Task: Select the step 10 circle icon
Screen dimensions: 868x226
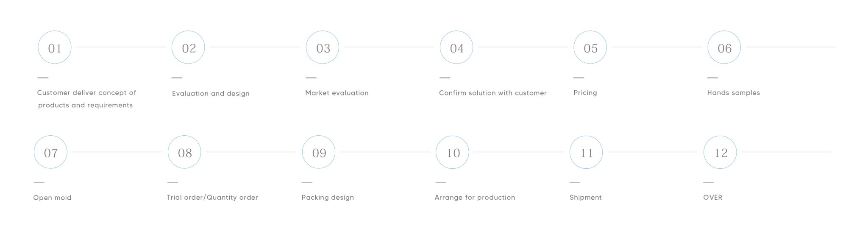Action: click(x=453, y=152)
